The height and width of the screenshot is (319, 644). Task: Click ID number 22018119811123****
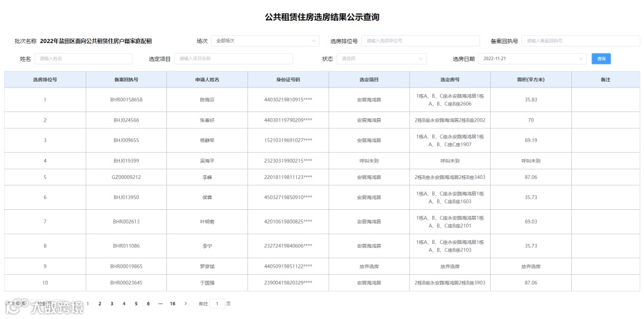(288, 177)
